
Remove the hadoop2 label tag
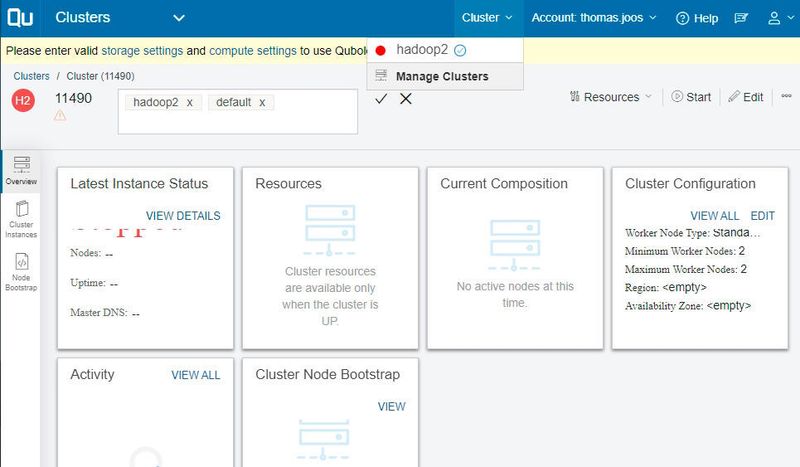190,103
